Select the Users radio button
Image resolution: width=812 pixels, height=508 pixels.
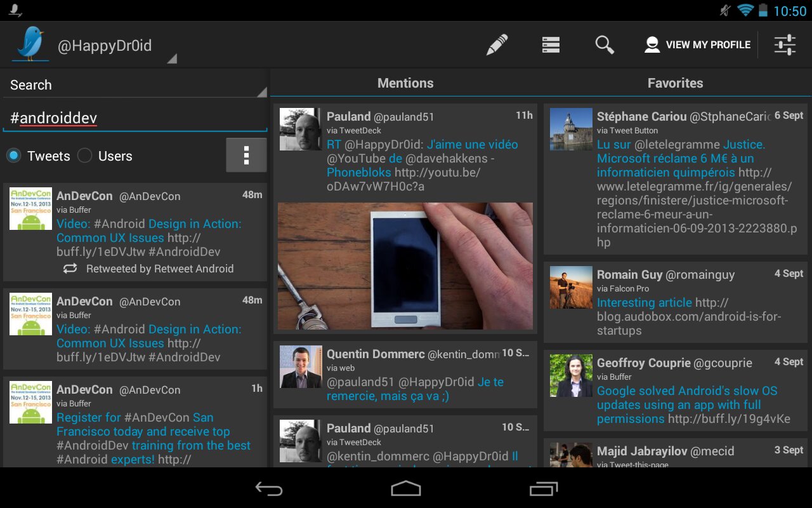point(85,156)
